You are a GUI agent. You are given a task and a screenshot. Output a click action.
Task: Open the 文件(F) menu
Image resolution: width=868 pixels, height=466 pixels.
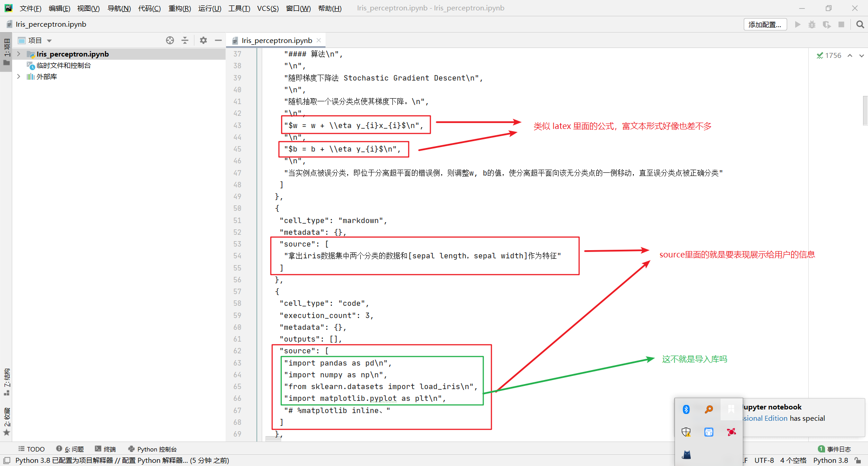[30, 8]
